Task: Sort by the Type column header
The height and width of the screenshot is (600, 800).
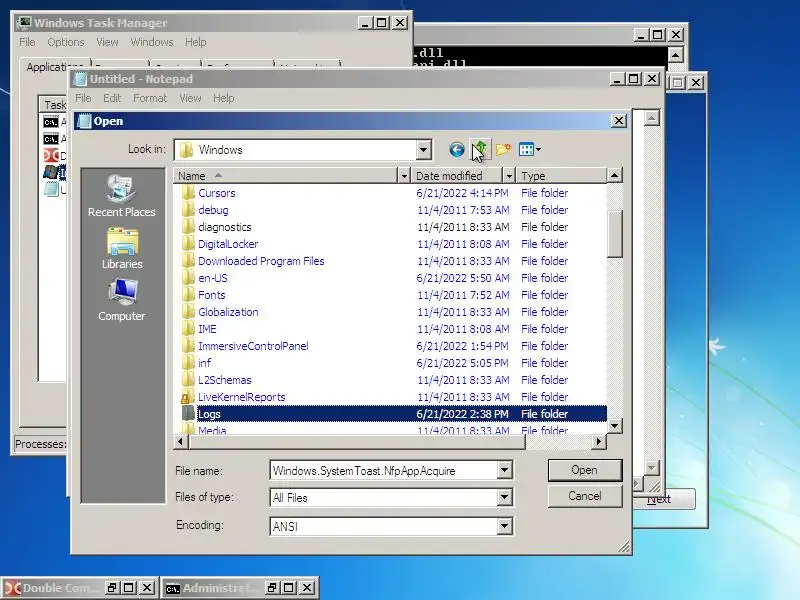Action: point(561,176)
